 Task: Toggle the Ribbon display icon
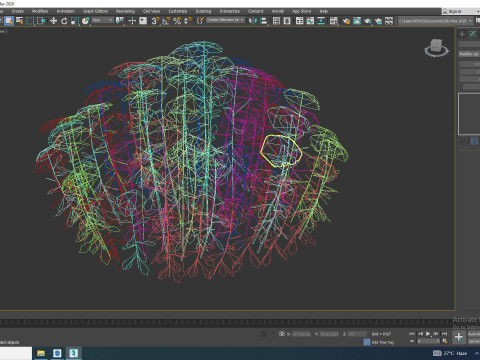[300, 21]
